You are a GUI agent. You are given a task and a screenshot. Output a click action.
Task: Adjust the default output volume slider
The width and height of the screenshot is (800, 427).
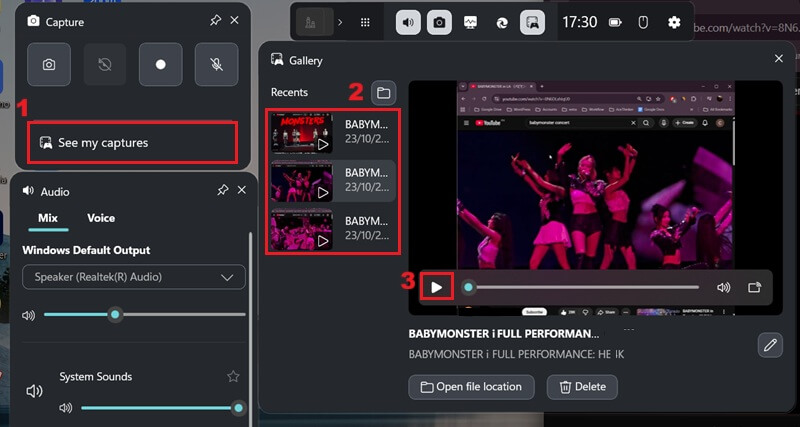[x=144, y=314]
